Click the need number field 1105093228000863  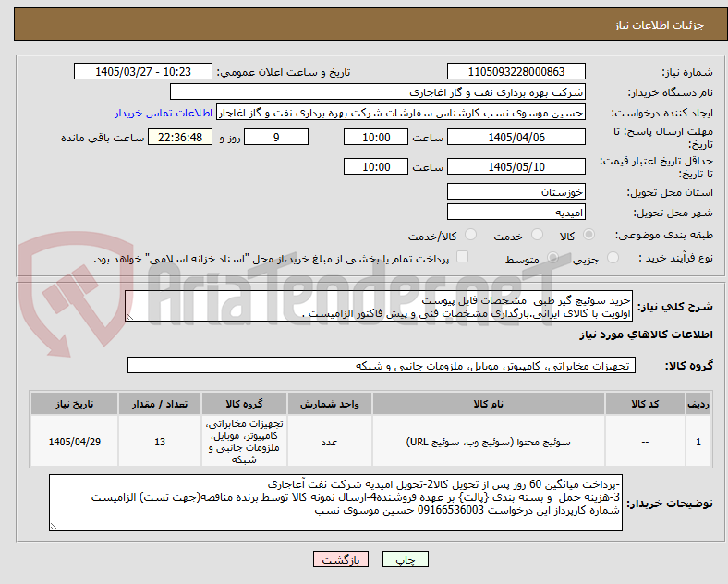516,71
